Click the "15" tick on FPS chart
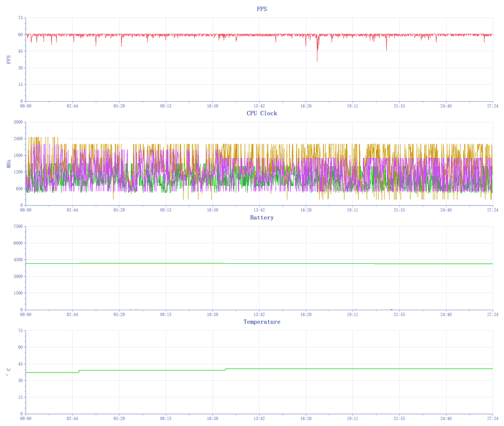Screen dimensions: 504x426 tap(20, 85)
